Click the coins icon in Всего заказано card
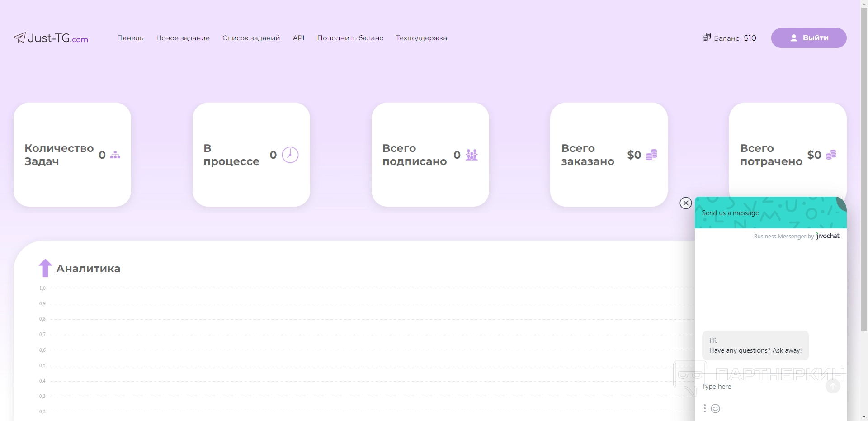 pyautogui.click(x=651, y=155)
